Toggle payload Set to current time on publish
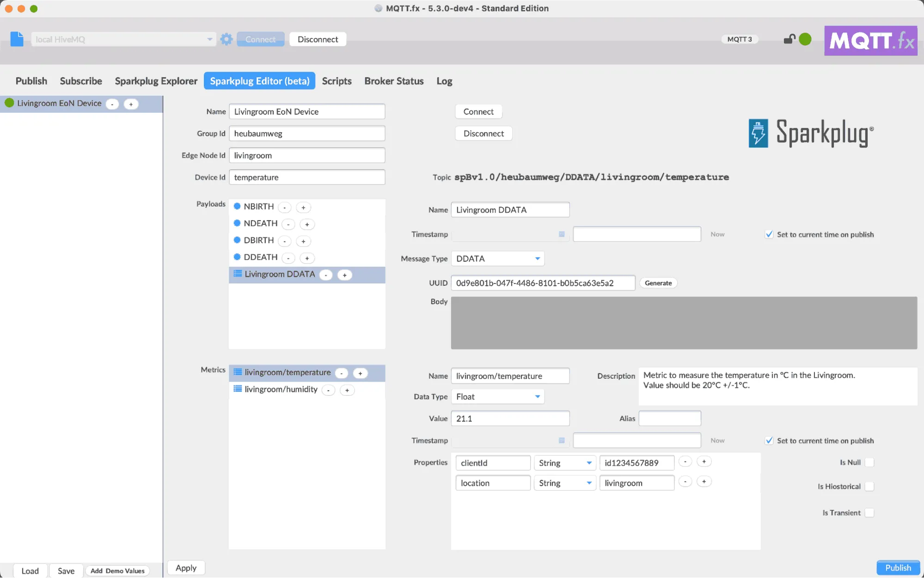 tap(769, 234)
